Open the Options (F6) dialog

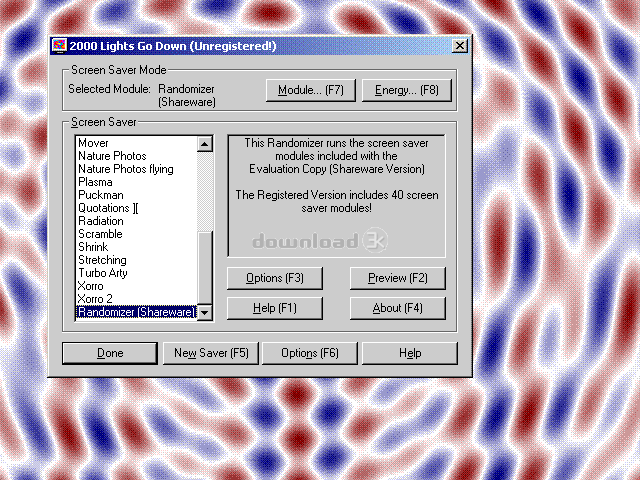310,353
